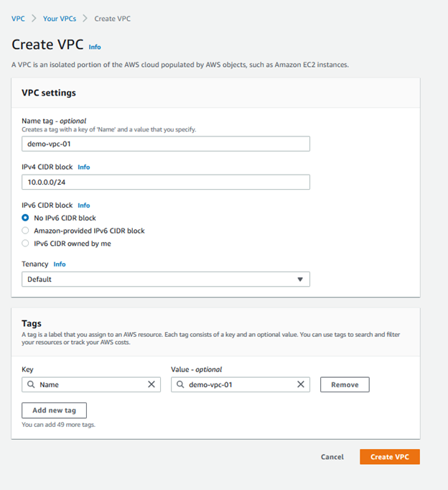448x490 pixels.
Task: Click the Remove tag button
Action: 345,384
